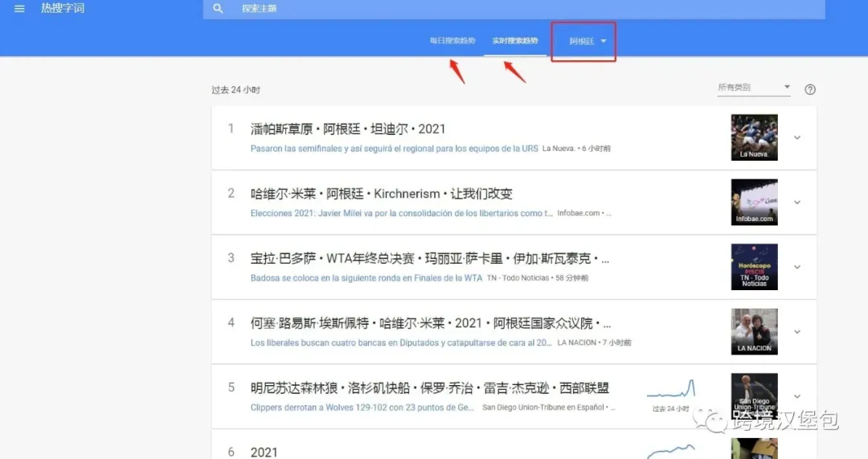Switch to 每日搜索趋势 tab
The width and height of the screenshot is (868, 459).
452,40
